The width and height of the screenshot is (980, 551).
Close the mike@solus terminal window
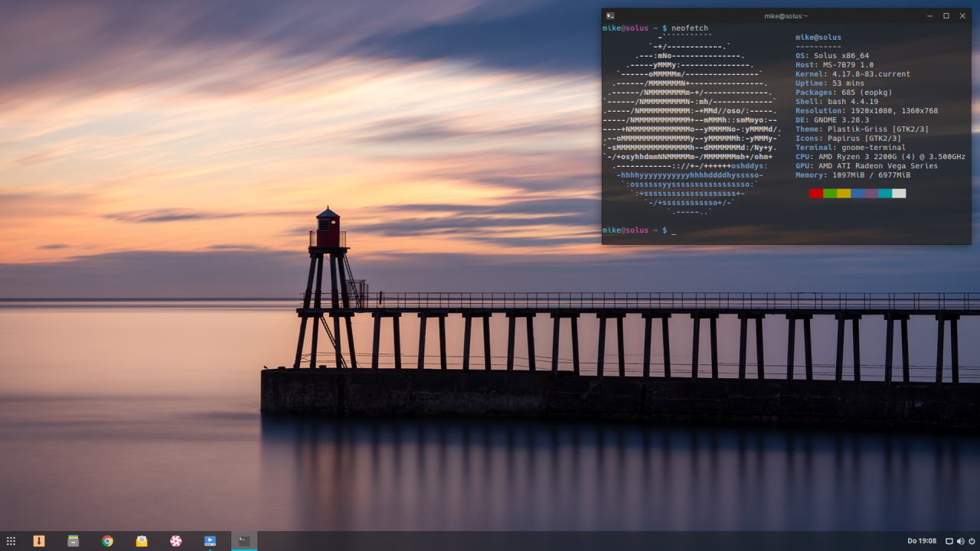(963, 15)
